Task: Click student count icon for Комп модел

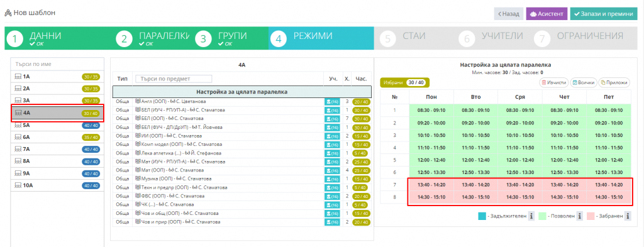Action: click(x=332, y=145)
